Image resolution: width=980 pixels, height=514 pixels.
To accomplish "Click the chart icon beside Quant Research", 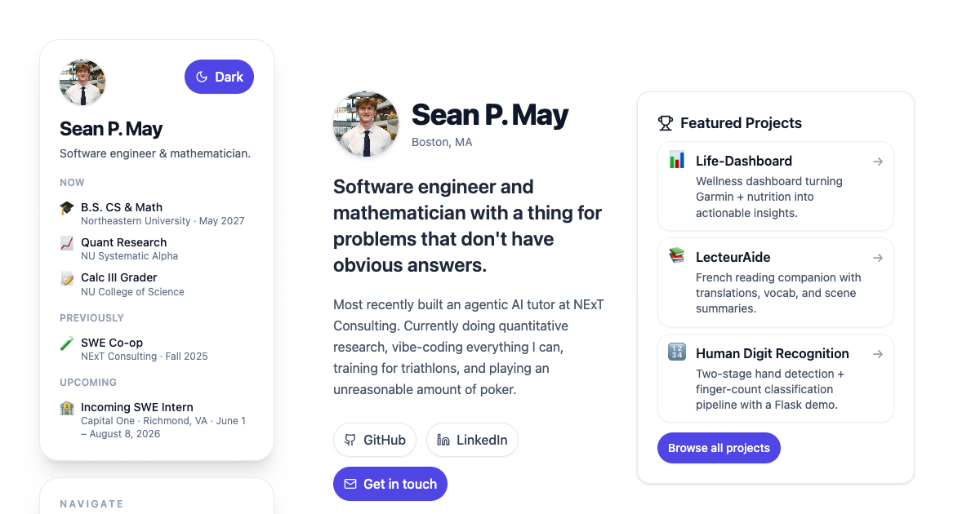I will [x=66, y=242].
